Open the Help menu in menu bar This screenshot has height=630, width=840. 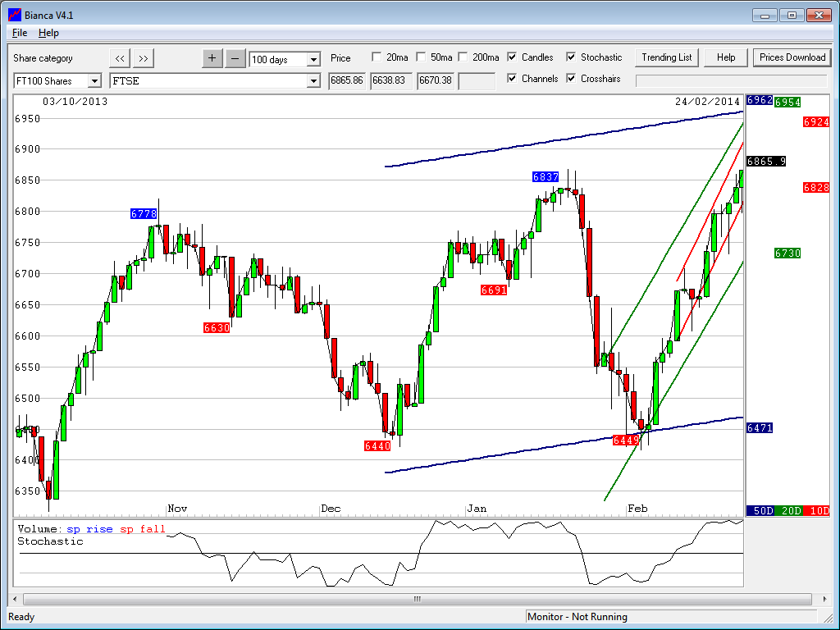pos(48,33)
